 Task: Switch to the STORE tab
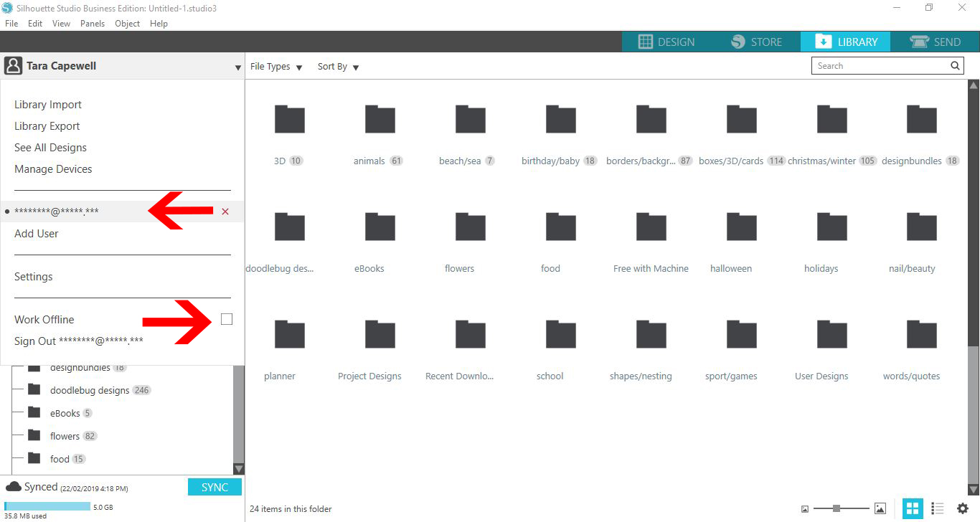click(x=756, y=42)
